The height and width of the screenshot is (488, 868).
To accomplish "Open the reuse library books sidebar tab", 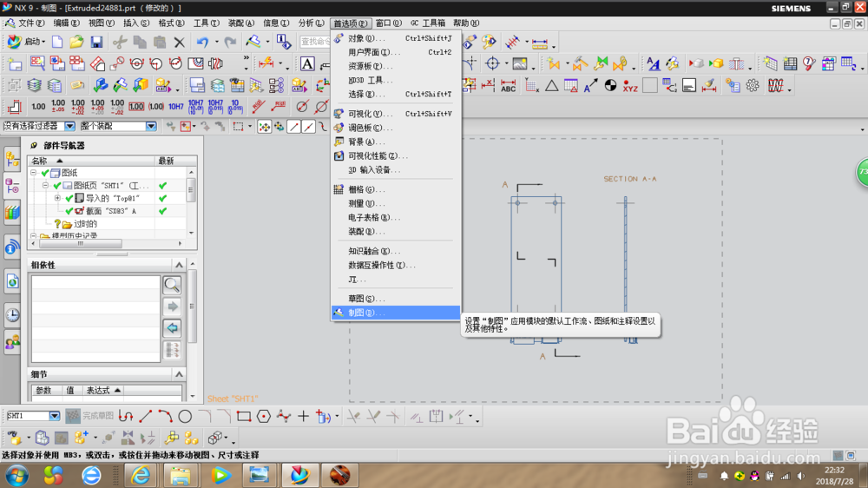I will [12, 212].
